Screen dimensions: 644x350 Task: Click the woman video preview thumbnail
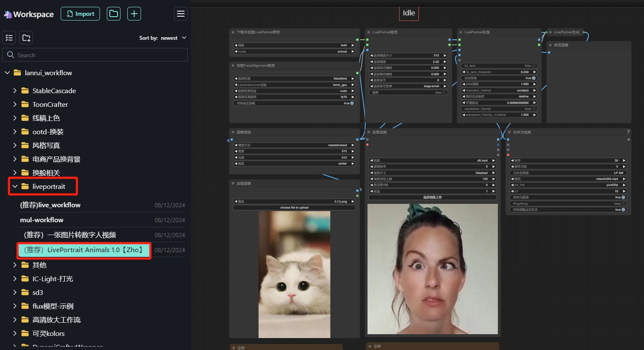[432, 269]
